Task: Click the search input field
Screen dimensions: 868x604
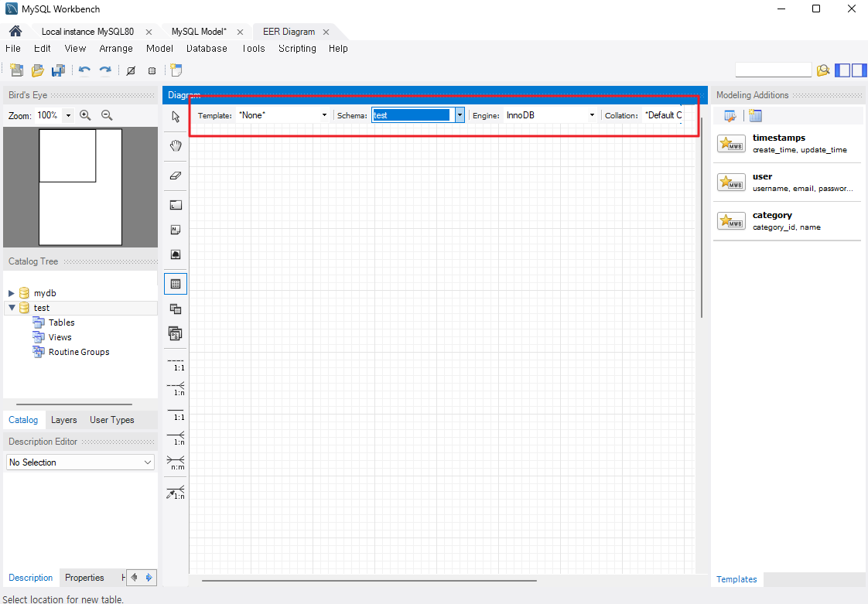Action: pyautogui.click(x=773, y=70)
